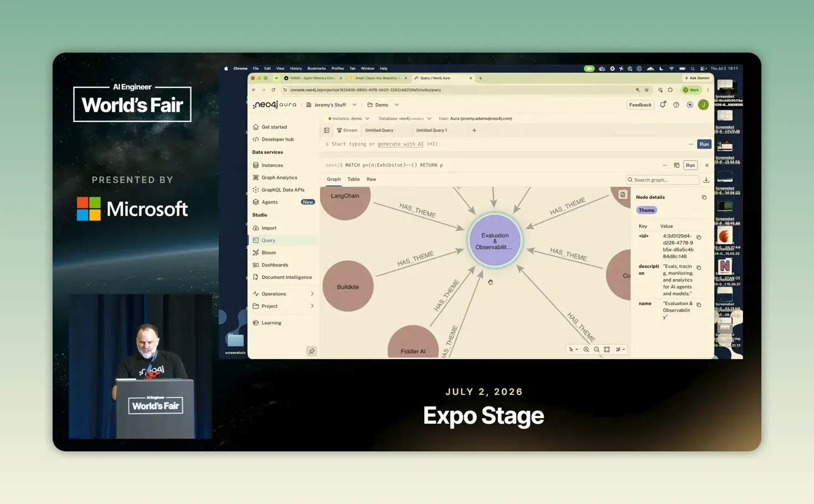Toggle the node details panel icon on canvas
The height and width of the screenshot is (504, 814).
(x=622, y=194)
